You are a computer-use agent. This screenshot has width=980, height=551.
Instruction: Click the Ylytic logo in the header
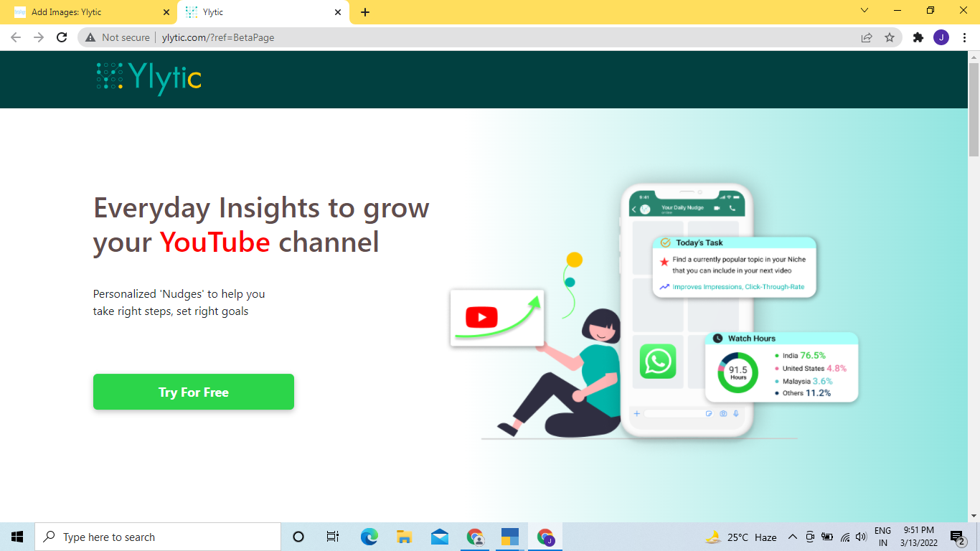coord(149,77)
